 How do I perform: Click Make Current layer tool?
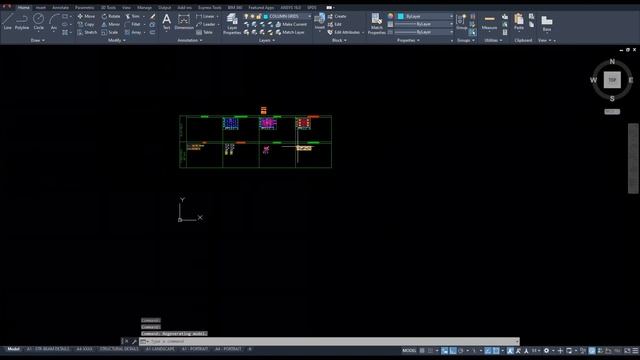(x=291, y=24)
